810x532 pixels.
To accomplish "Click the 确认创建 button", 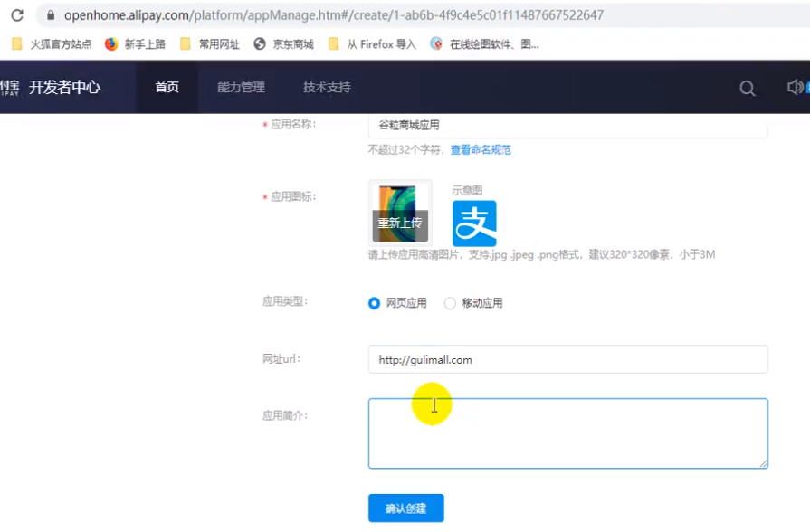I will (x=405, y=508).
